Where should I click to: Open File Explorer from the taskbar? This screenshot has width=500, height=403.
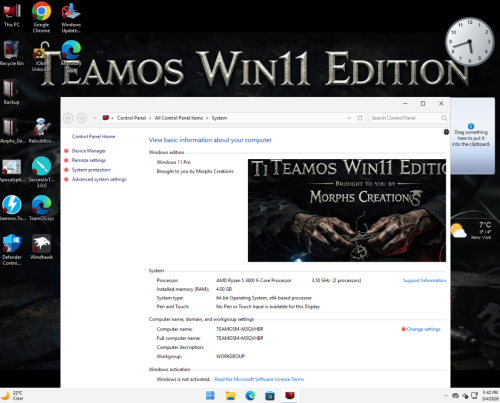[230, 396]
